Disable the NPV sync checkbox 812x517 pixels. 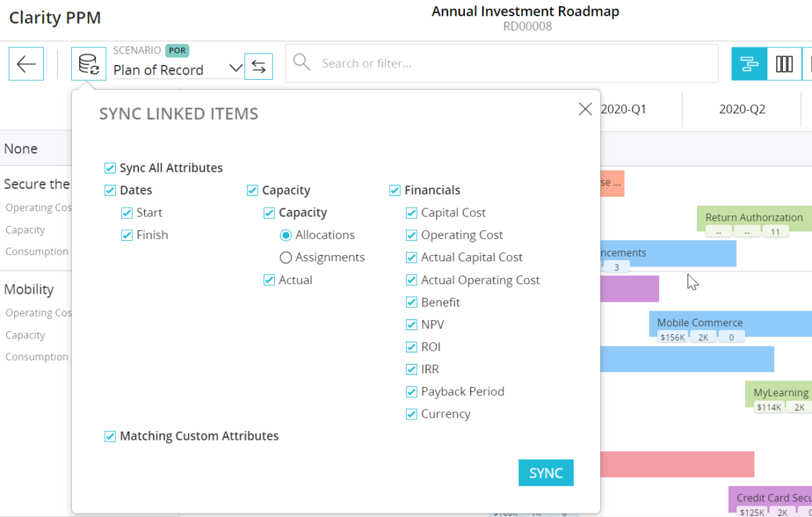tap(411, 324)
